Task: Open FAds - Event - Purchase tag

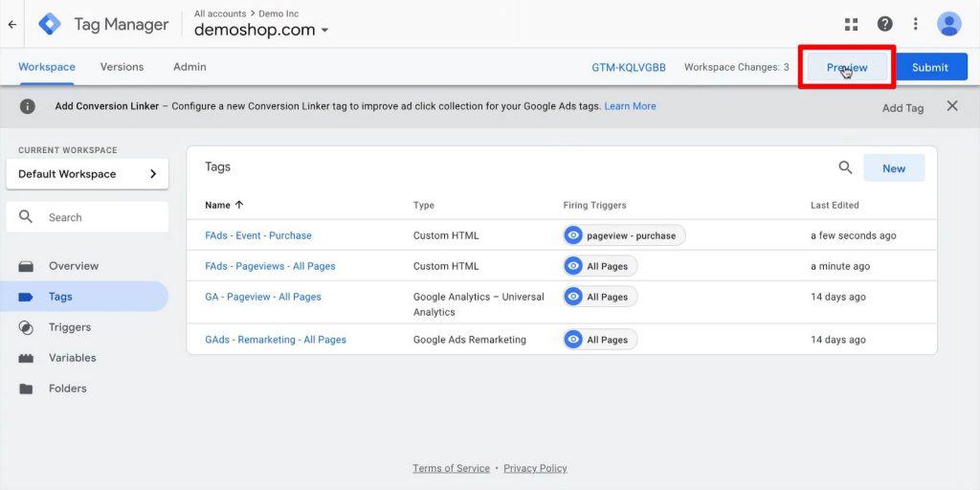Action: [258, 235]
